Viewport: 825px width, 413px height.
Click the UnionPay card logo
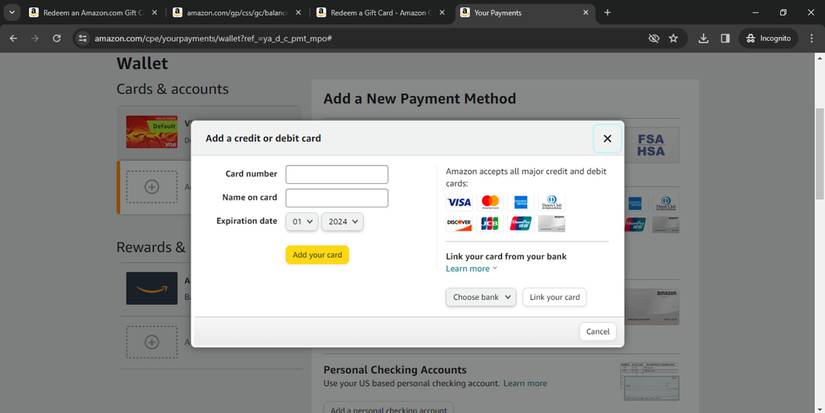pyautogui.click(x=520, y=224)
